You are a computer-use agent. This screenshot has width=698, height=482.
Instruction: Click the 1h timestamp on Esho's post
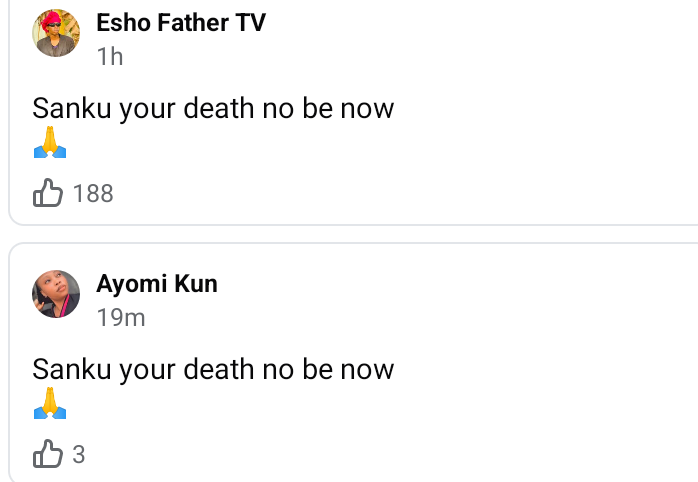(x=109, y=56)
